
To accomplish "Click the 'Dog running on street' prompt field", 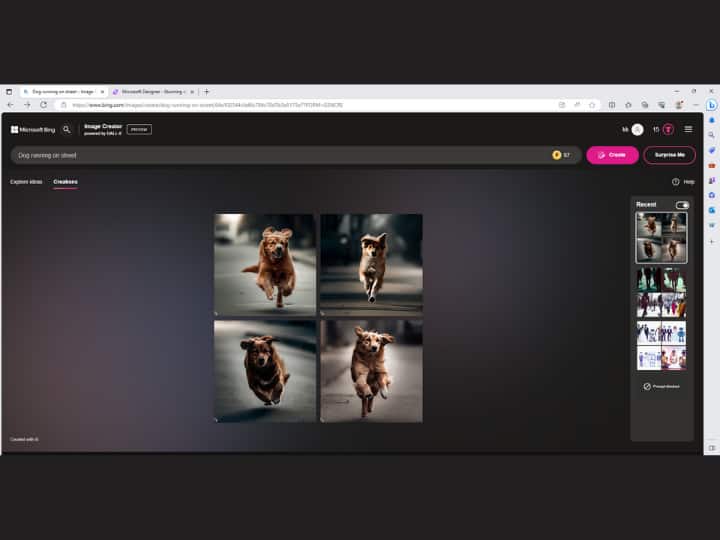I will [280, 155].
